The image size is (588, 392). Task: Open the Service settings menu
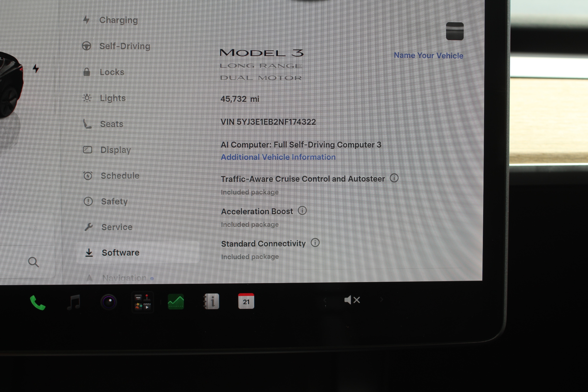click(x=108, y=227)
